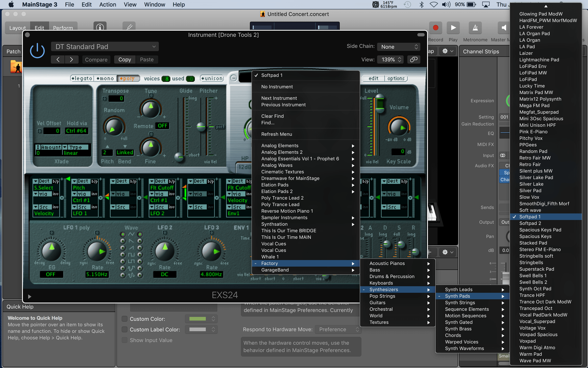Check the Custom Color checkbox
Screen dimensions: 588x368
click(124, 319)
